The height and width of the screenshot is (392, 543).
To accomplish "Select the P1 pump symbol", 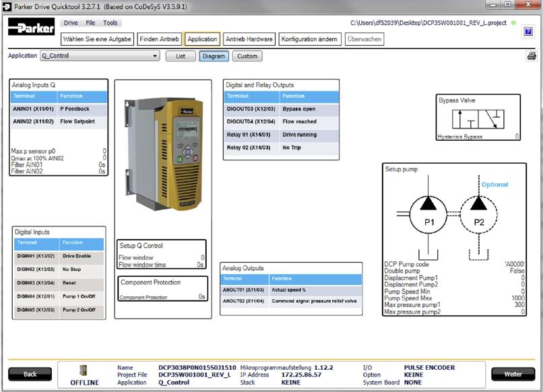I will [428, 214].
